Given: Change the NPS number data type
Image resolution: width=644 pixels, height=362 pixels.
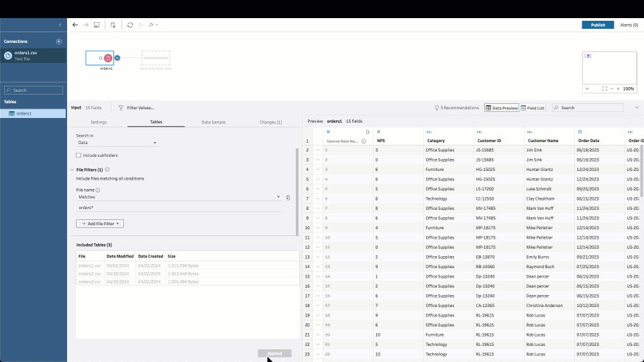Looking at the screenshot, I should (x=378, y=132).
